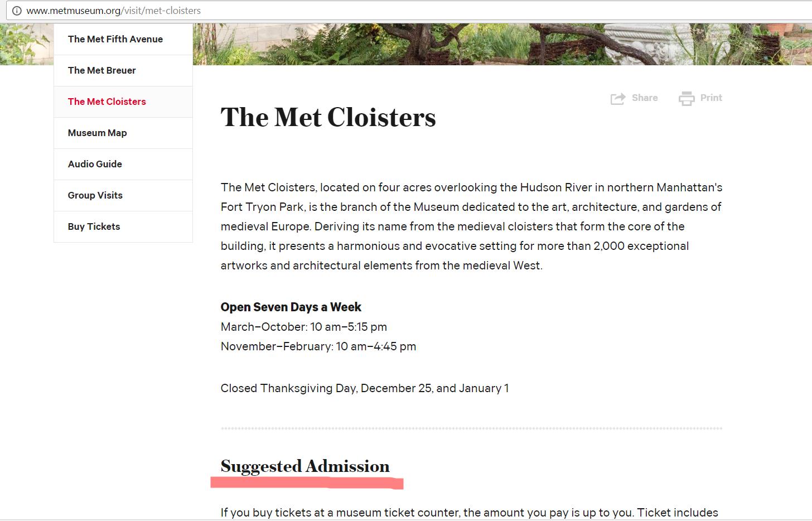Viewport: 812px width, 521px height.
Task: Click the Share arrow icon
Action: pyautogui.click(x=618, y=99)
